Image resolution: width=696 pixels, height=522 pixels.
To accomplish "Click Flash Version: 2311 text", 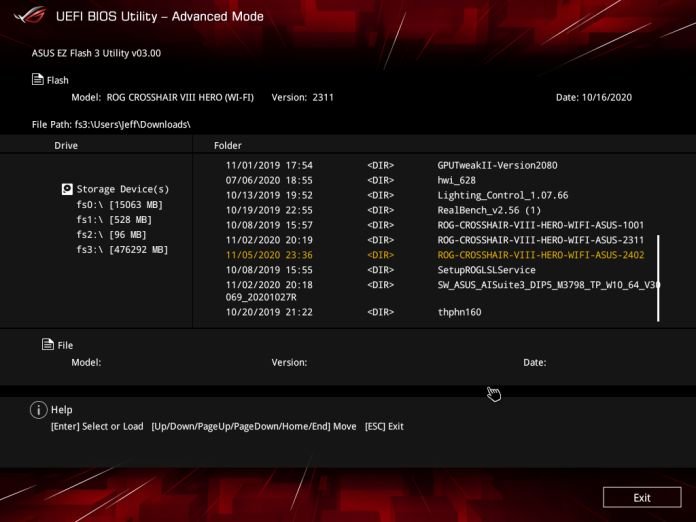I will tap(302, 98).
